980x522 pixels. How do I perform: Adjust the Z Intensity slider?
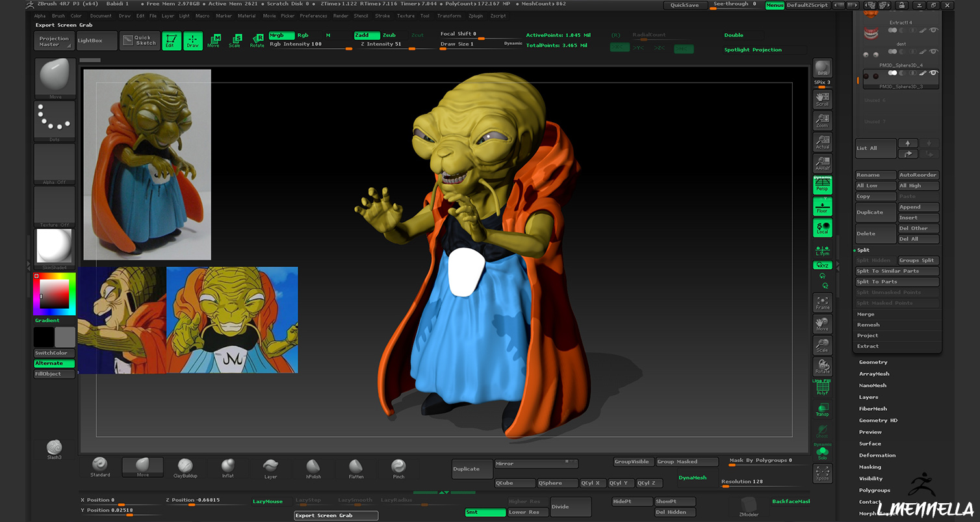point(395,46)
